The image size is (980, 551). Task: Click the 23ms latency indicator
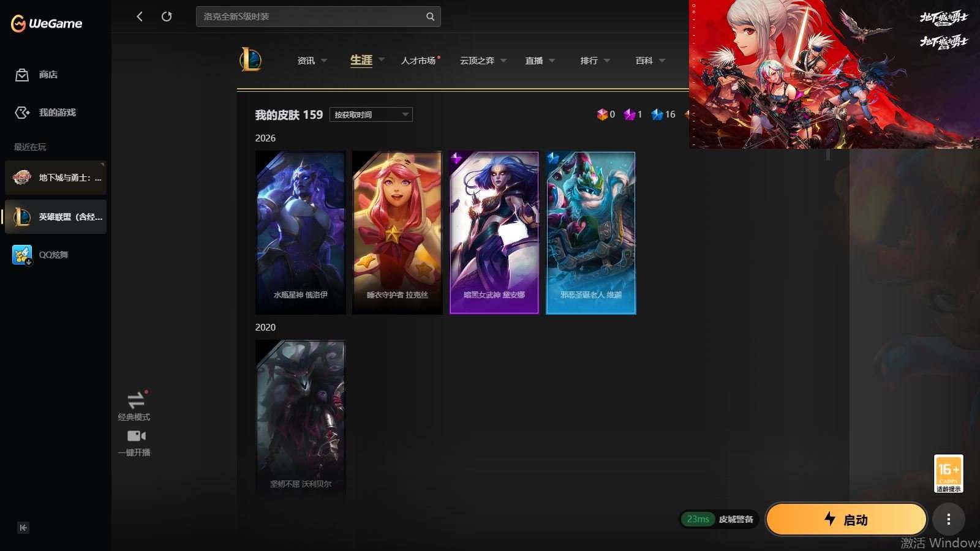pyautogui.click(x=698, y=519)
